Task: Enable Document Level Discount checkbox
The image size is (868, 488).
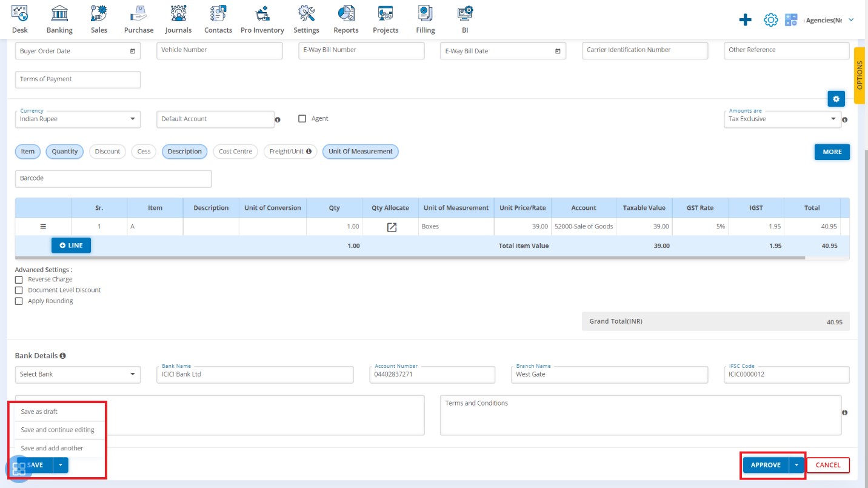Action: tap(19, 290)
